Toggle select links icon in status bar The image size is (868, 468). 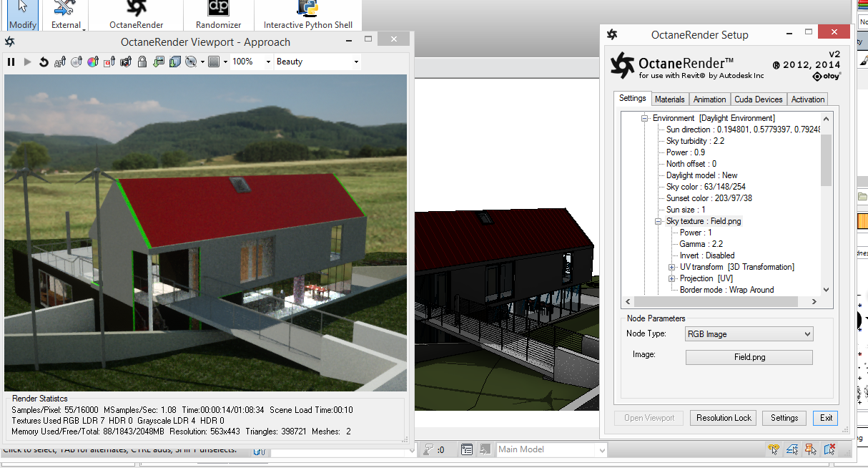coord(774,449)
